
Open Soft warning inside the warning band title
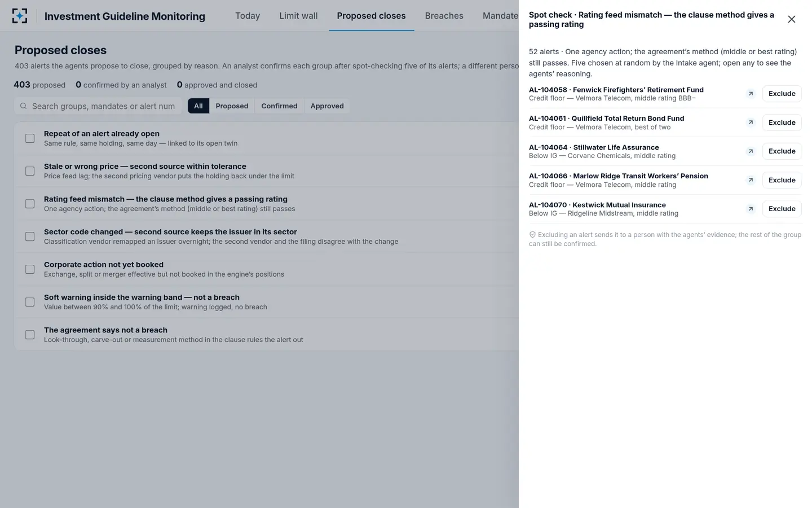(142, 297)
